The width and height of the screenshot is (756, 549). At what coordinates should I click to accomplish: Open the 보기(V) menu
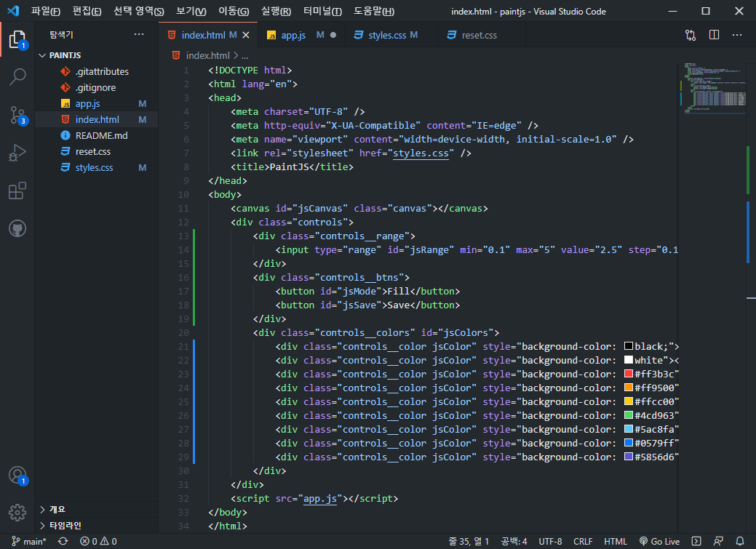click(191, 11)
